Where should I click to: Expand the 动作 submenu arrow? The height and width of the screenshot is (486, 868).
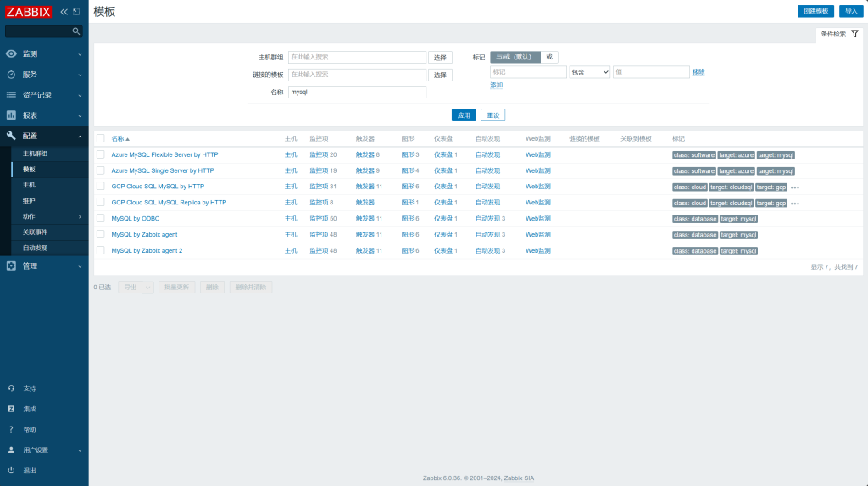click(80, 216)
